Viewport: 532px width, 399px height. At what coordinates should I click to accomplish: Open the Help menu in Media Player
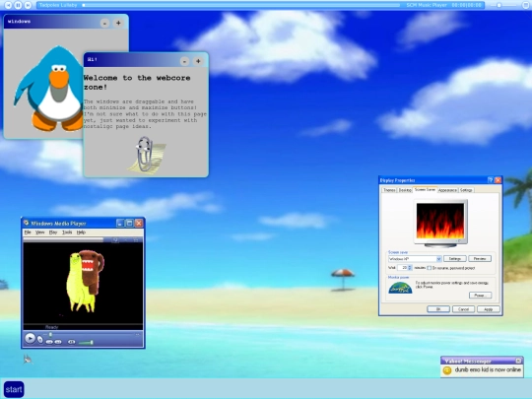tap(81, 233)
